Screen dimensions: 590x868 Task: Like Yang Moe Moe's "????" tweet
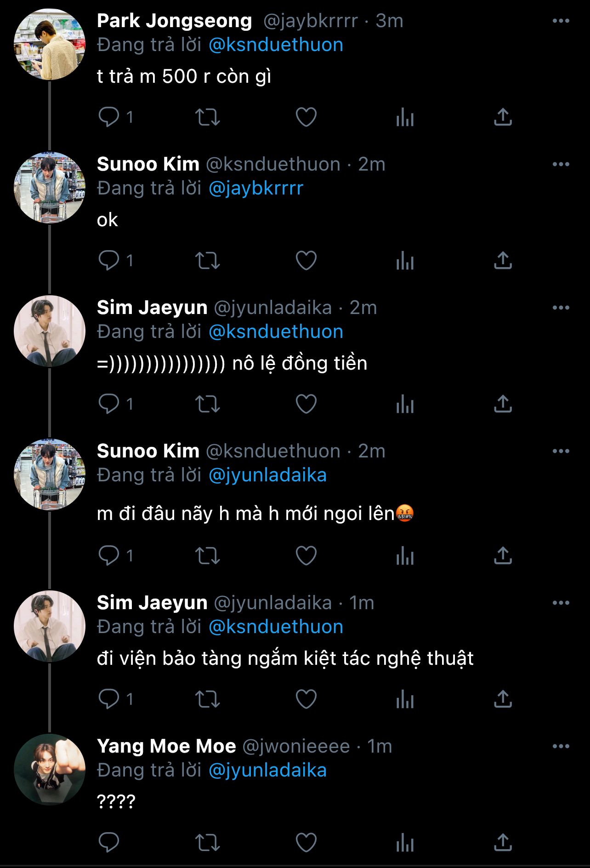306,843
